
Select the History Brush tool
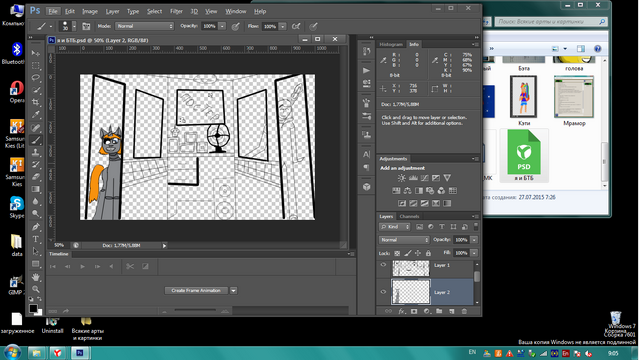[x=36, y=164]
